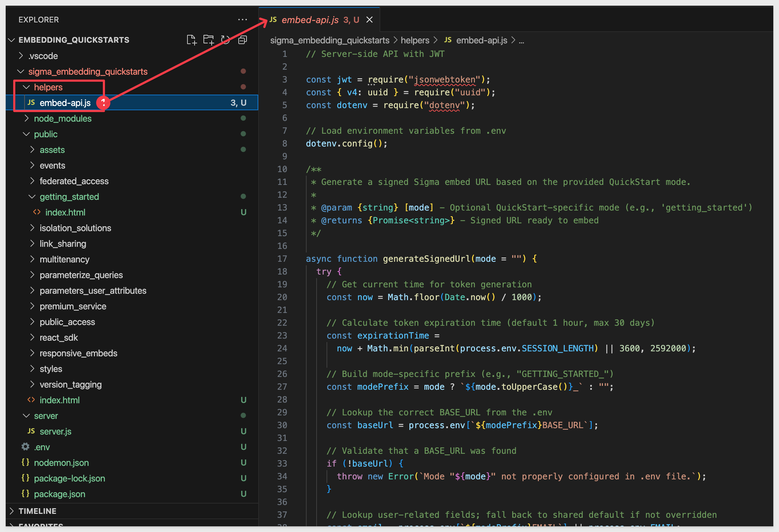Expand the public_access folder
The width and height of the screenshot is (779, 532).
pos(32,322)
